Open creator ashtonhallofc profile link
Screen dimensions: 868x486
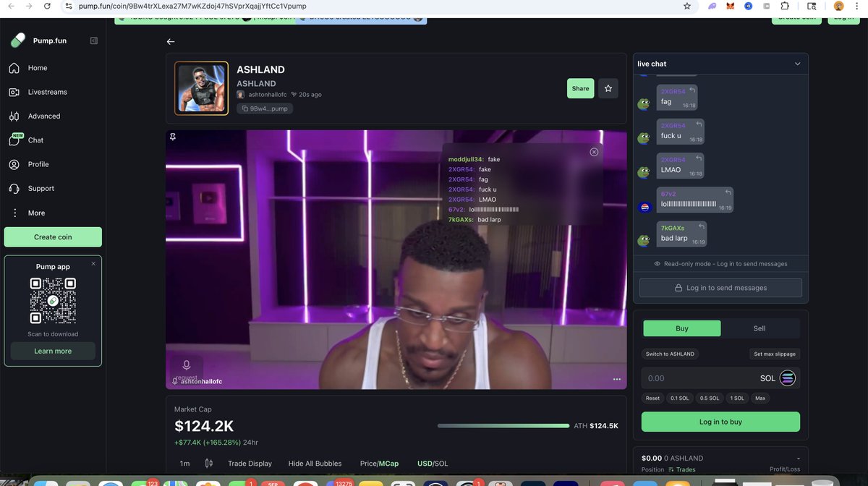point(262,95)
